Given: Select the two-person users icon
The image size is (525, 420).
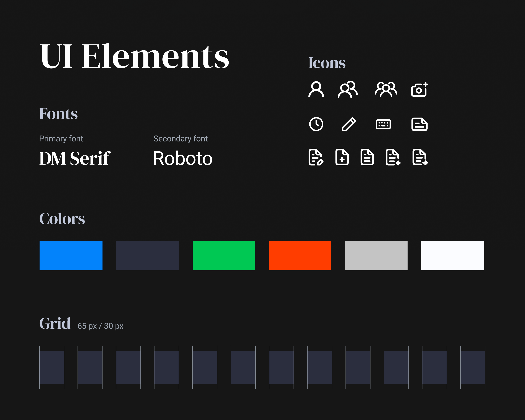Looking at the screenshot, I should tap(348, 89).
